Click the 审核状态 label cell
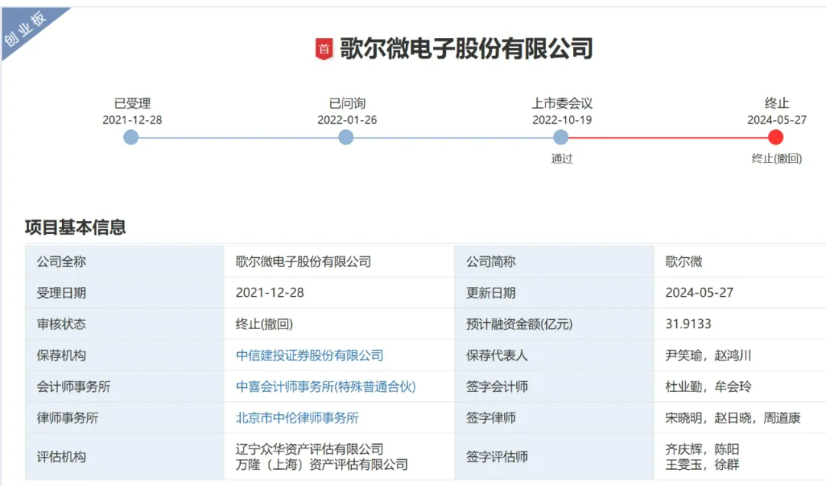This screenshot has width=828, height=493. [125, 324]
